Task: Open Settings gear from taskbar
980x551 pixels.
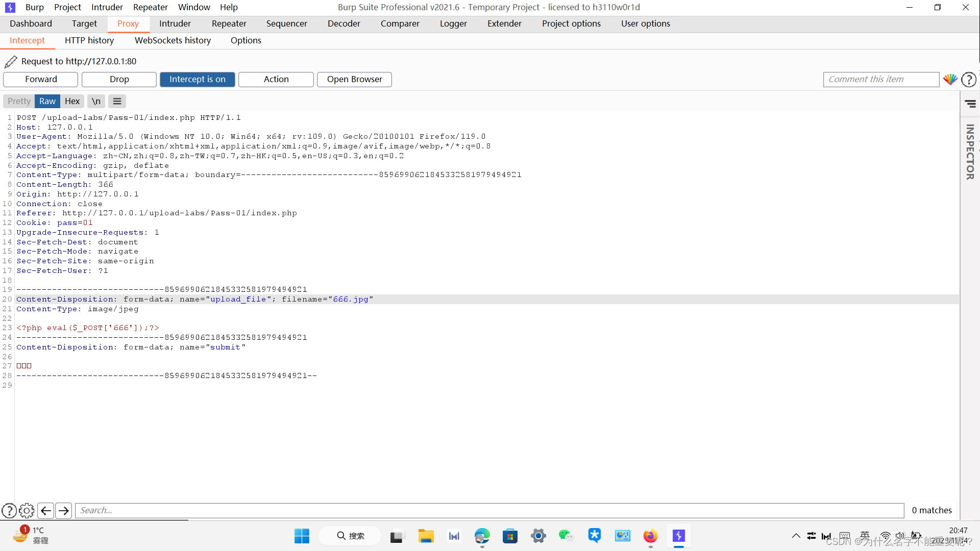Action: point(538,536)
